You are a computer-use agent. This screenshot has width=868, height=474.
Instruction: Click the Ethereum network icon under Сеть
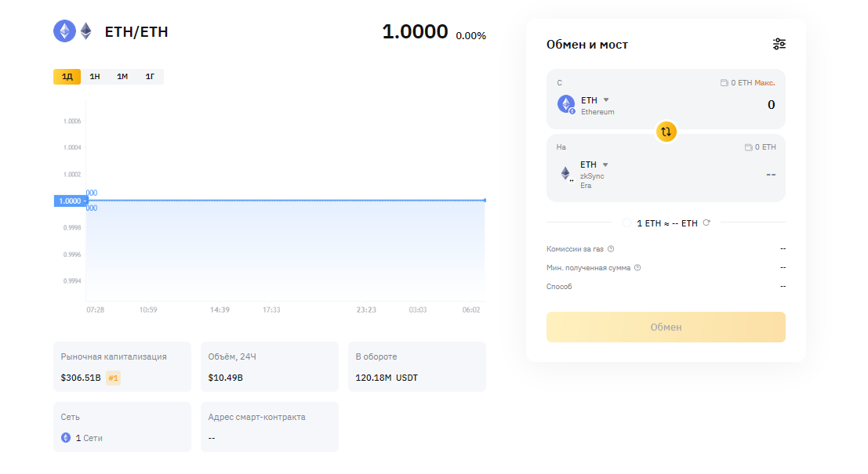pos(66,437)
